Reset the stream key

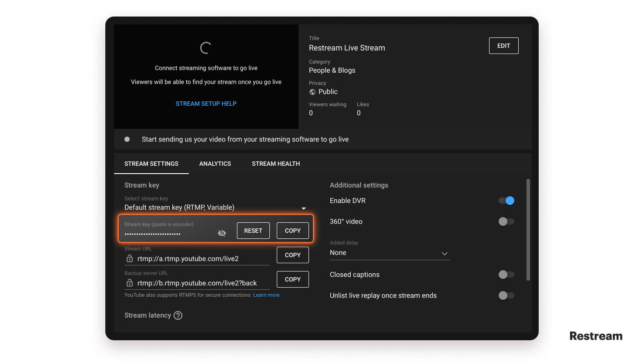253,231
